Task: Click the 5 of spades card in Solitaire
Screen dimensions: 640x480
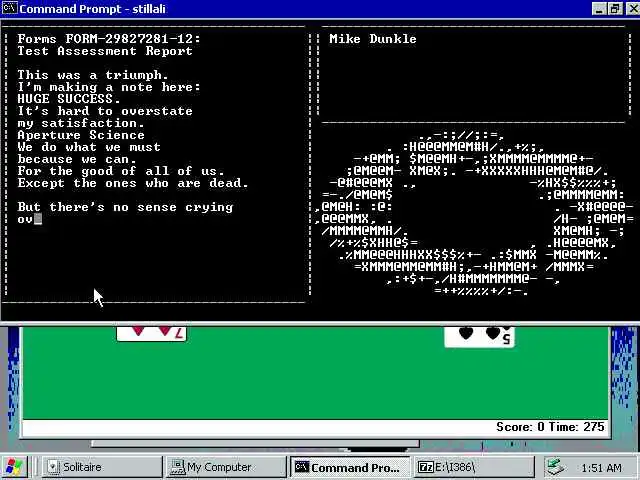Action: pyautogui.click(x=480, y=337)
